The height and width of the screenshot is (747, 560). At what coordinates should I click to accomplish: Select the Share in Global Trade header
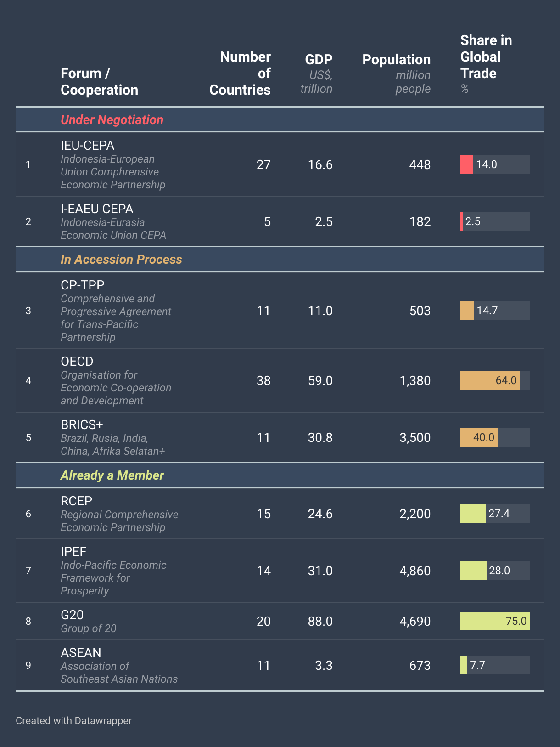pos(486,63)
